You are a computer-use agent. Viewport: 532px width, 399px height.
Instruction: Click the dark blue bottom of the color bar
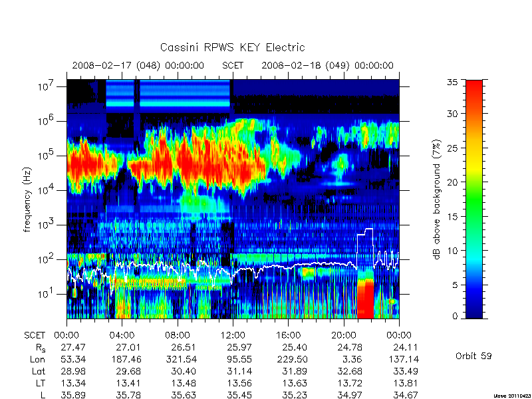click(x=474, y=311)
